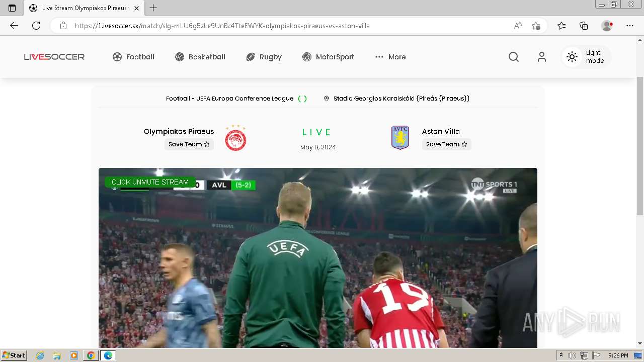Click Unmute Stream button on video
Image resolution: width=644 pixels, height=362 pixels.
(x=150, y=182)
